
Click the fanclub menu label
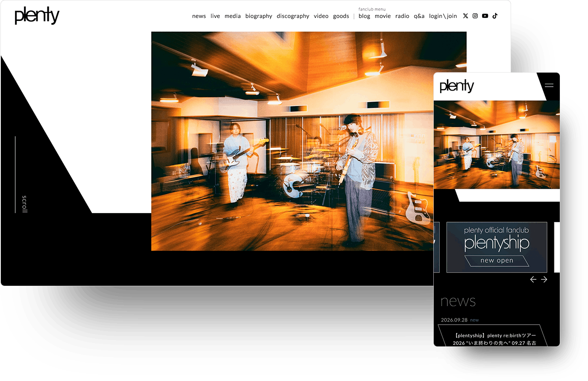(372, 9)
